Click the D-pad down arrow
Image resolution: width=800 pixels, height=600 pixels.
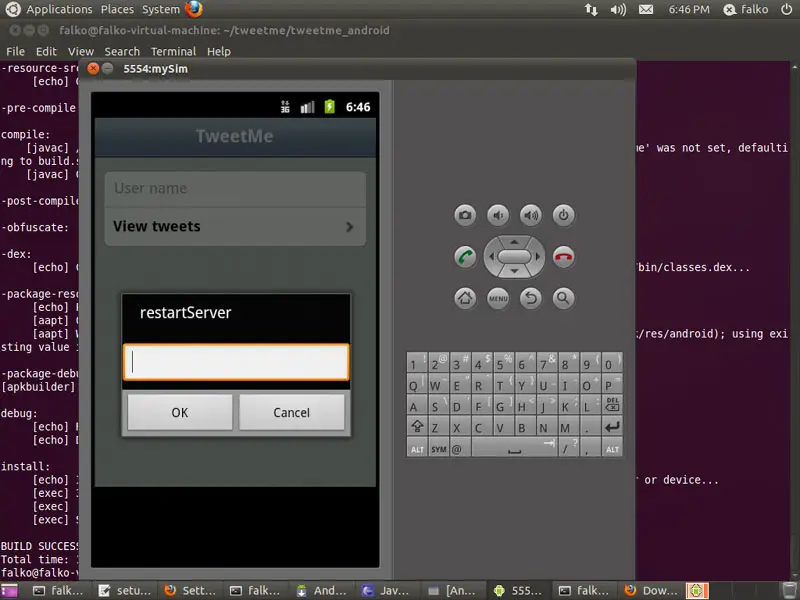(x=514, y=271)
